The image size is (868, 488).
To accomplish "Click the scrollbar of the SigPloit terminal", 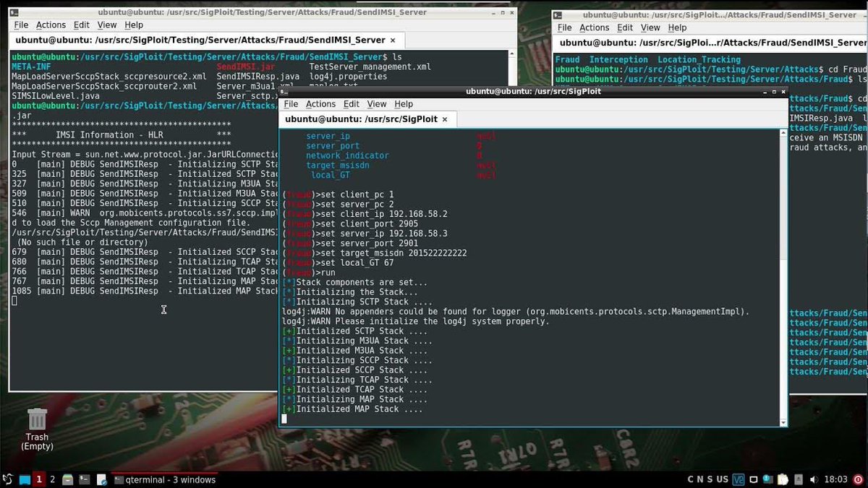I will 783,278.
